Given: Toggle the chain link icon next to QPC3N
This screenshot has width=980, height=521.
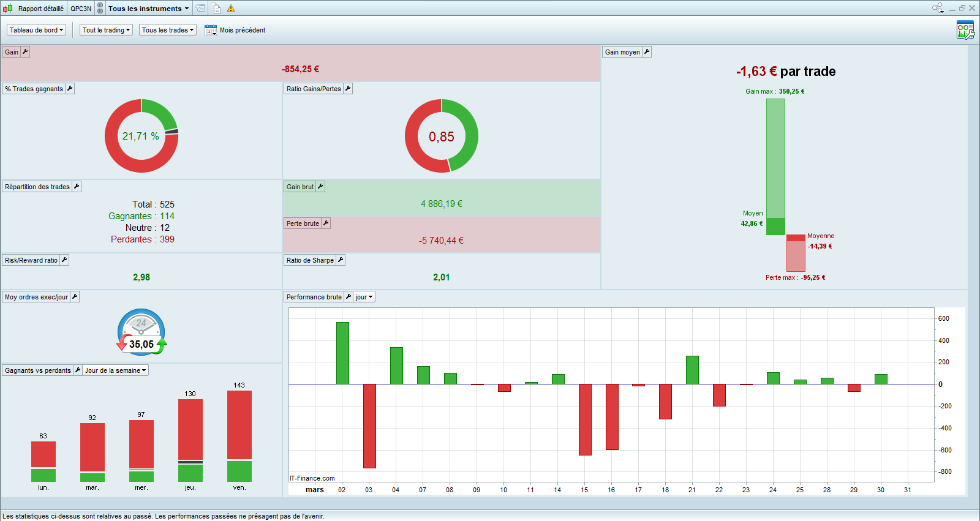Looking at the screenshot, I should click(100, 9).
